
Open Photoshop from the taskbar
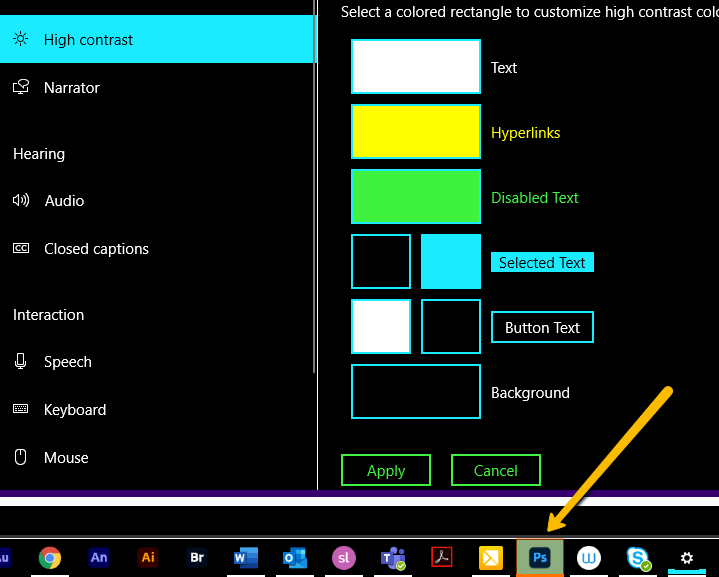pos(540,558)
